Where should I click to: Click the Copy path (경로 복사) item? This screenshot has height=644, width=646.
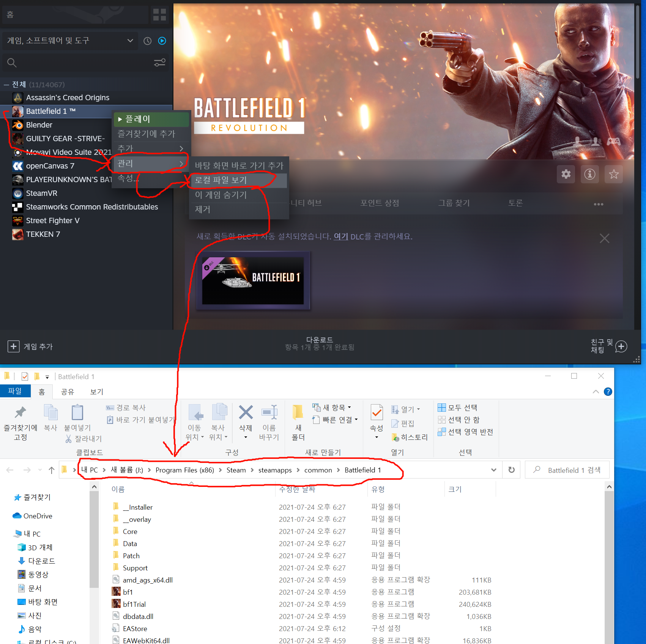tap(126, 408)
